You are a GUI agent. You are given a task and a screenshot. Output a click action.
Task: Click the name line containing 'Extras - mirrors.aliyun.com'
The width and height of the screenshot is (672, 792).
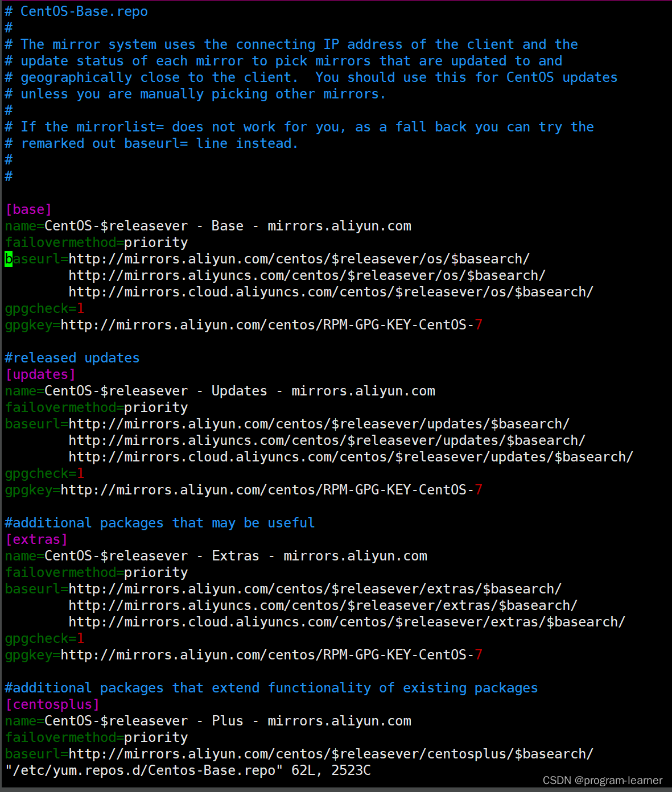tap(216, 556)
